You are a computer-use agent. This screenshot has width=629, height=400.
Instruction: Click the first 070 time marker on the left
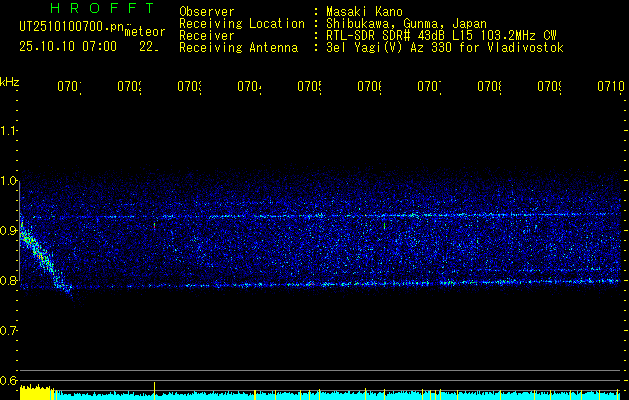coord(68,88)
